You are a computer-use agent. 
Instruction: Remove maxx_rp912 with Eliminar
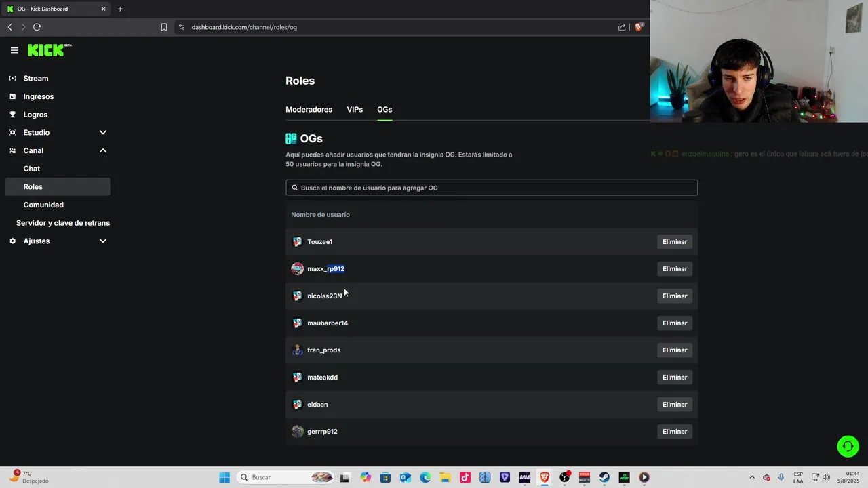click(x=675, y=268)
